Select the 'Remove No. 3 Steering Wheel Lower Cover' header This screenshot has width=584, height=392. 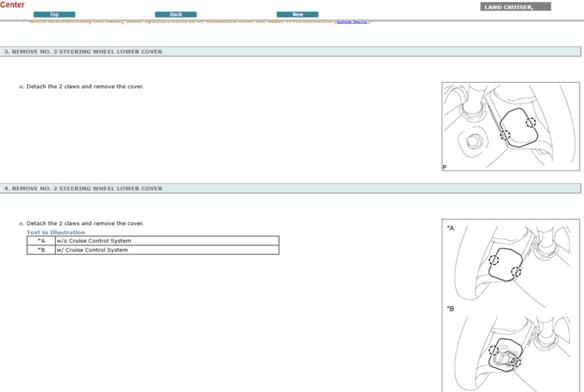(x=83, y=52)
